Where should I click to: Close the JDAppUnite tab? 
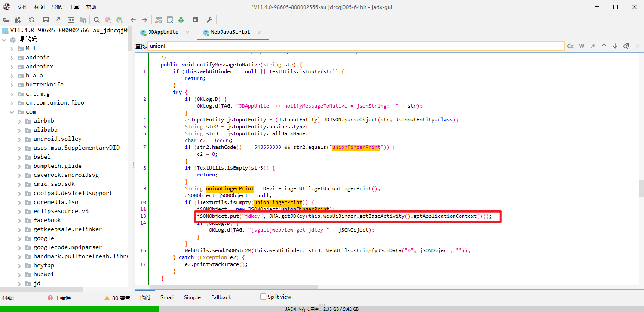click(187, 32)
